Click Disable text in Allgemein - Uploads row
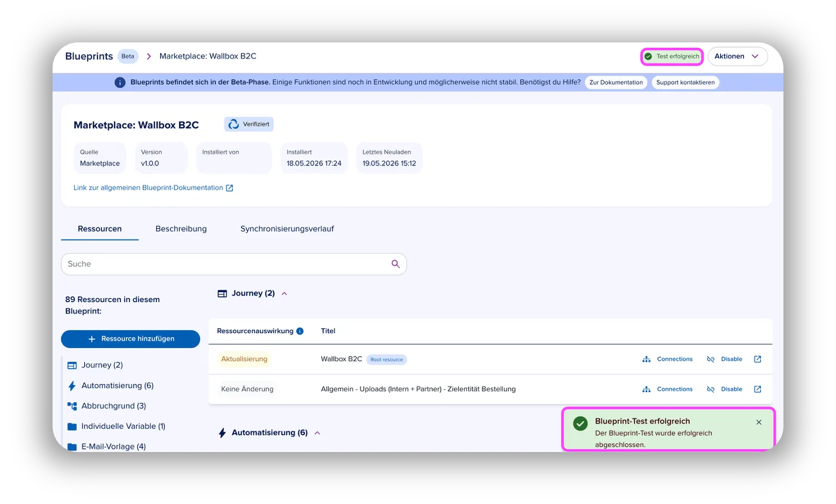 [732, 389]
